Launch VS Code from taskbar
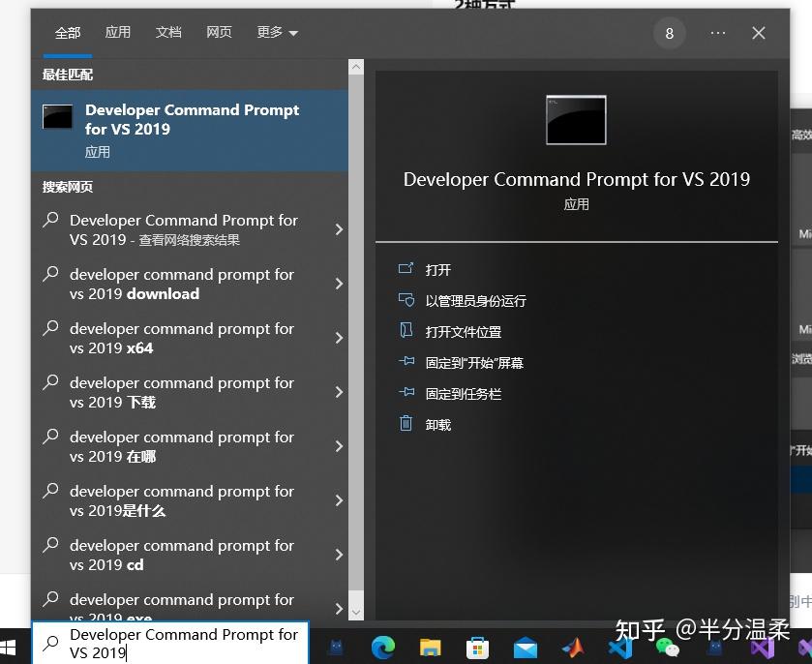 point(619,649)
